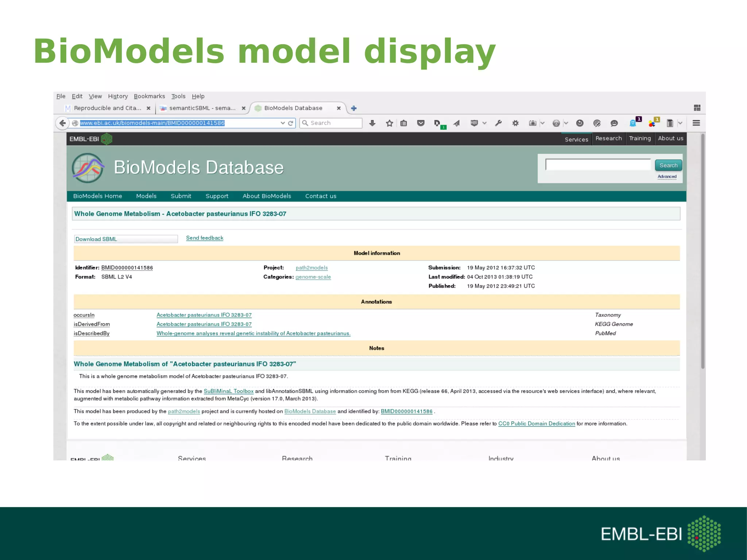Click the BioModels Database logo
The width and height of the screenshot is (747, 560).
point(88,168)
